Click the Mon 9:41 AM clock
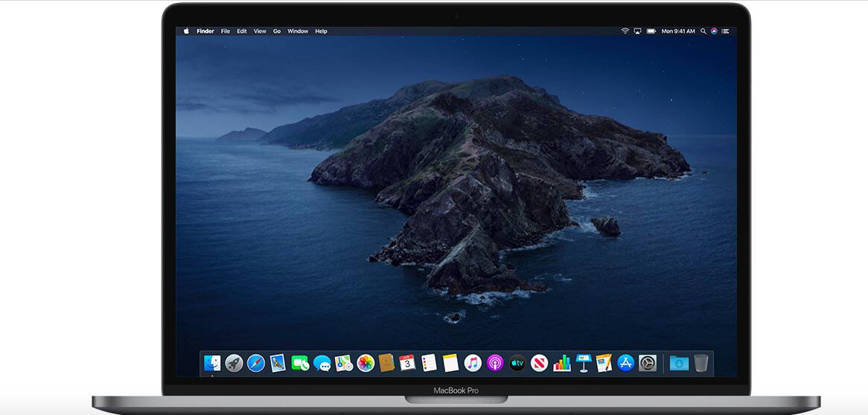The image size is (868, 415). point(678,31)
